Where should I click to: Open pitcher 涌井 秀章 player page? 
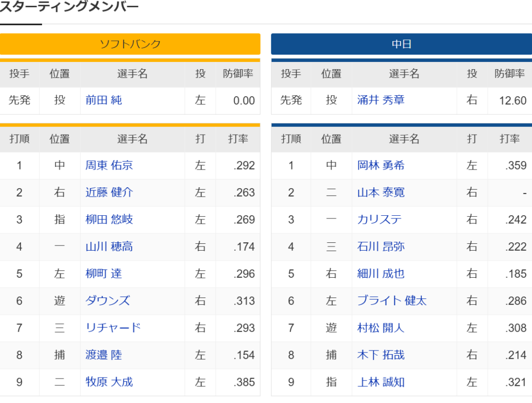click(381, 100)
